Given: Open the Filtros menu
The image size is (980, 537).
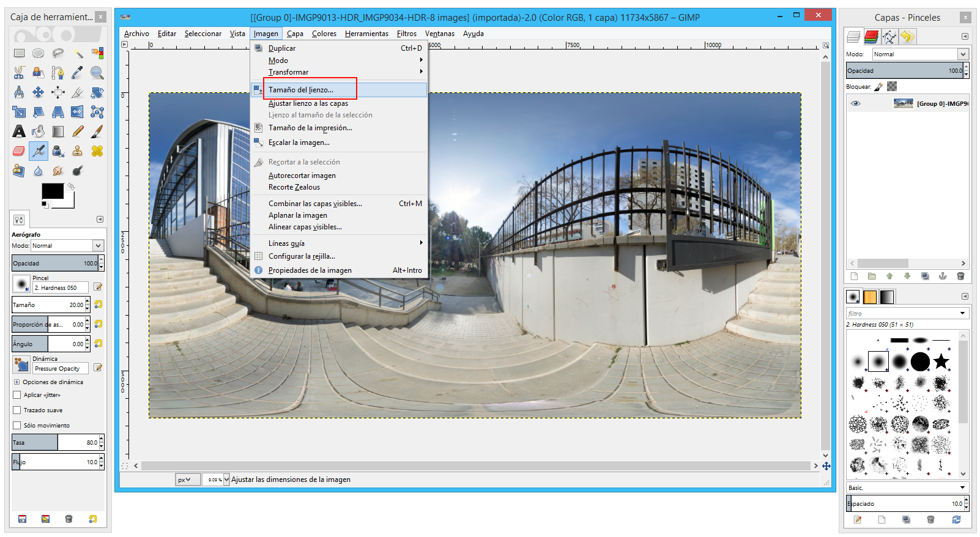Looking at the screenshot, I should pyautogui.click(x=406, y=34).
